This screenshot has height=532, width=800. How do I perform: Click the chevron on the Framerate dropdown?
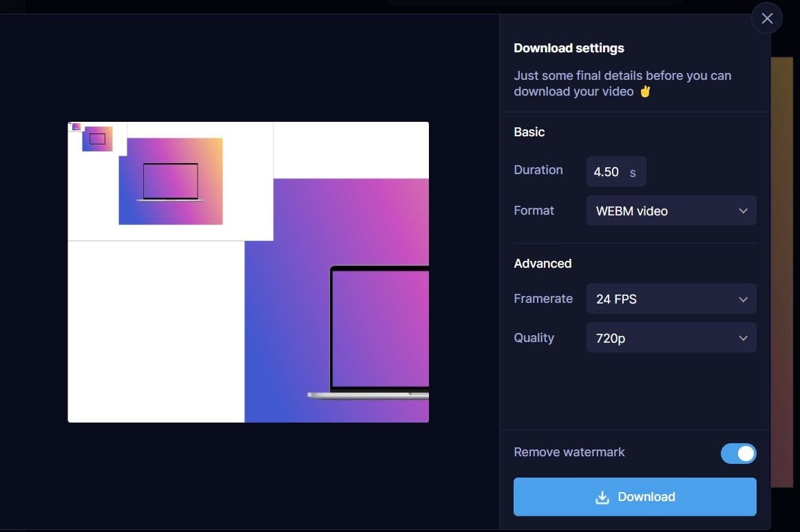click(x=743, y=299)
